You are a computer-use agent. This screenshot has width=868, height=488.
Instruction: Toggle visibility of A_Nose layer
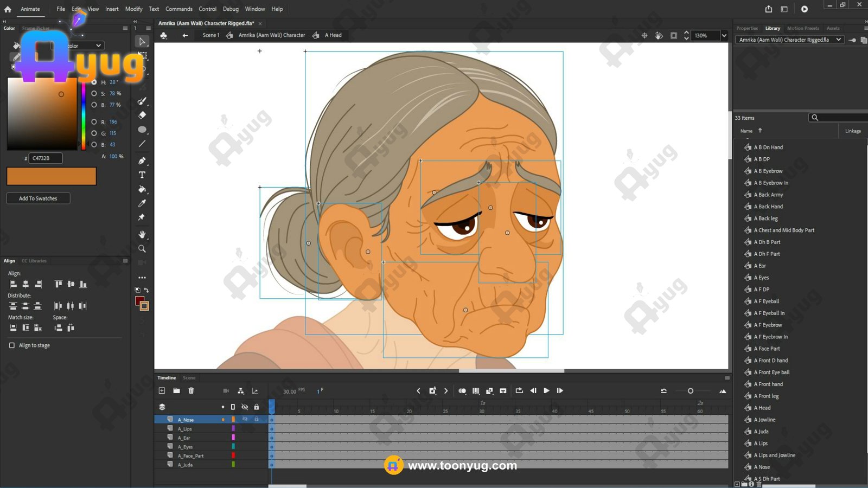245,419
